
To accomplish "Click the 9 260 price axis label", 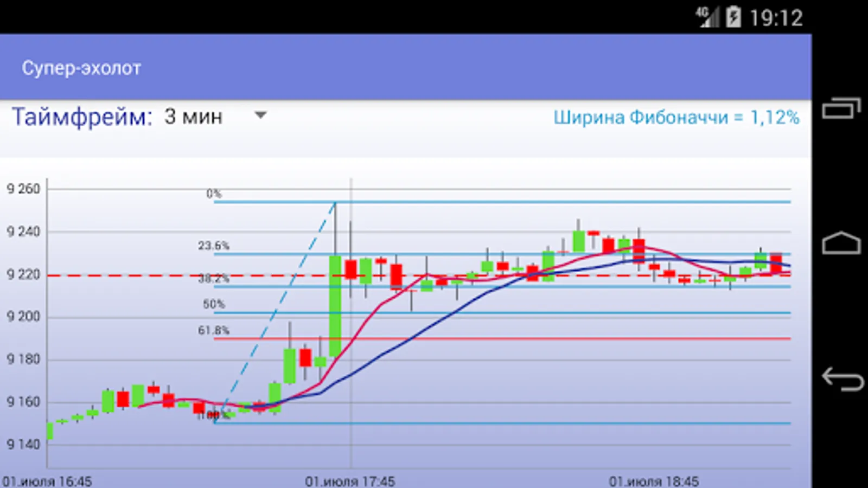I will click(x=23, y=189).
